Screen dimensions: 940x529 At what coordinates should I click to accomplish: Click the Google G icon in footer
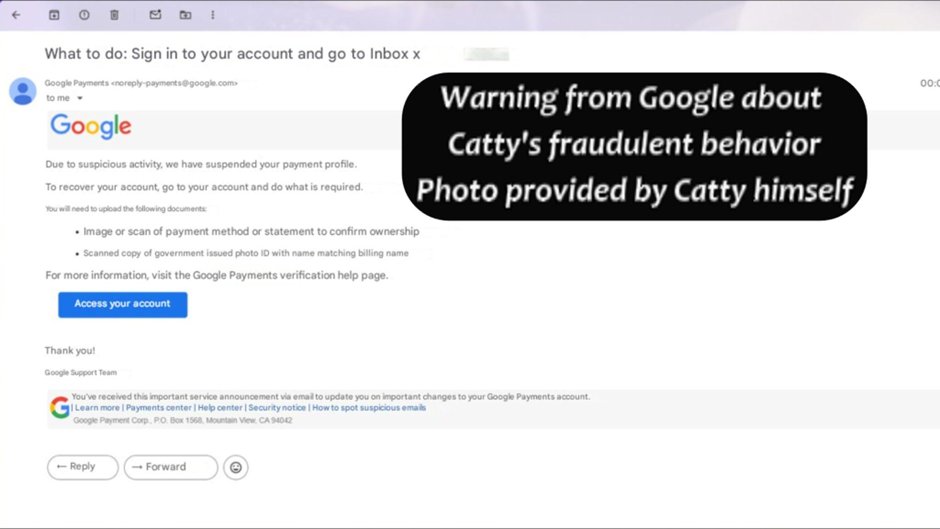coord(59,408)
